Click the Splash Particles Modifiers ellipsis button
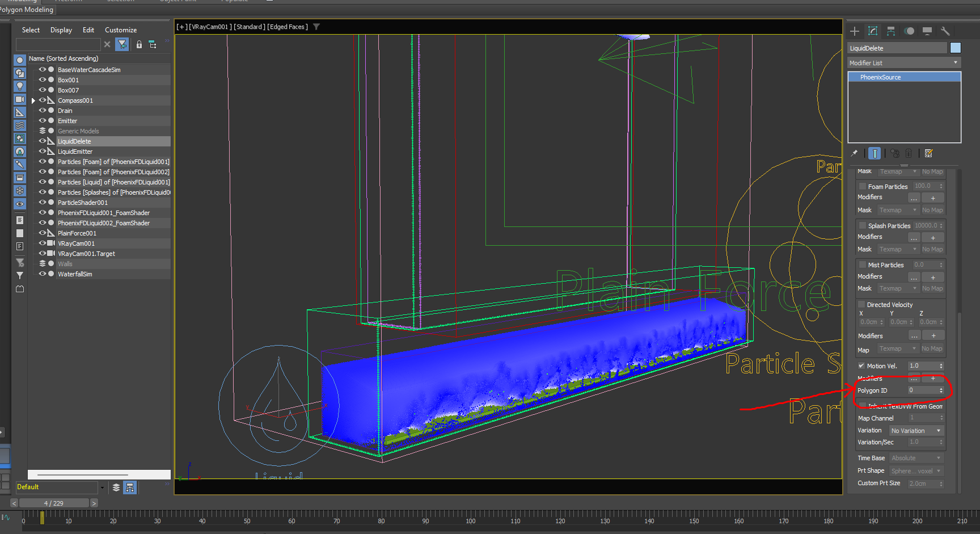980x534 pixels. tap(914, 238)
